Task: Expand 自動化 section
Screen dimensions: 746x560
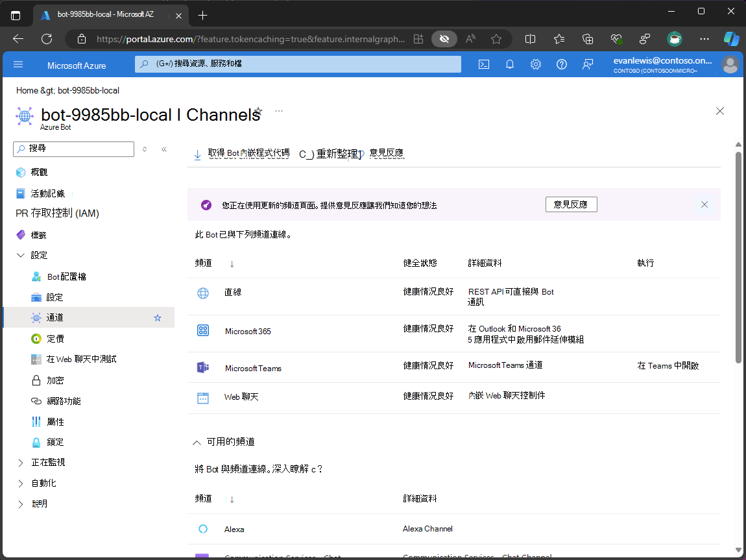Action: click(21, 483)
